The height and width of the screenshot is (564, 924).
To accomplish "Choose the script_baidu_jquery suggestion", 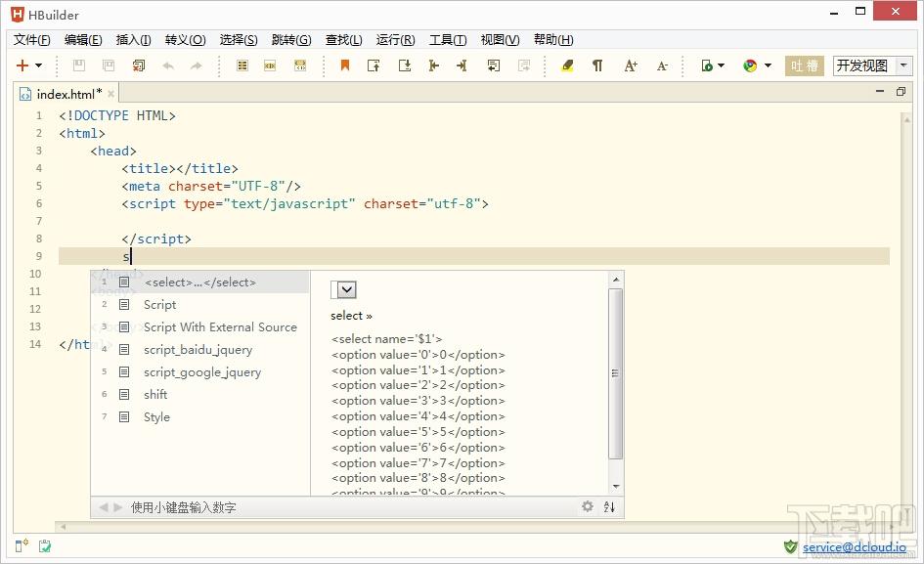I will tap(200, 350).
